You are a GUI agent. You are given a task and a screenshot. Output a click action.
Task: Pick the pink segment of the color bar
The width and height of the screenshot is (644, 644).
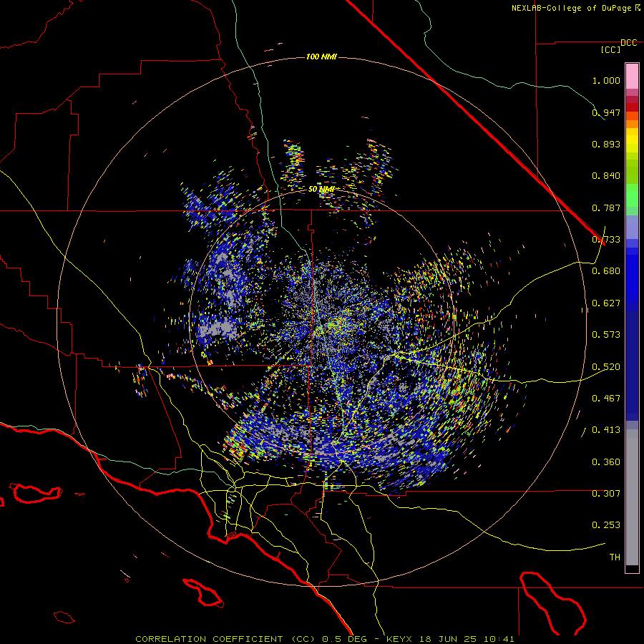coord(632,77)
